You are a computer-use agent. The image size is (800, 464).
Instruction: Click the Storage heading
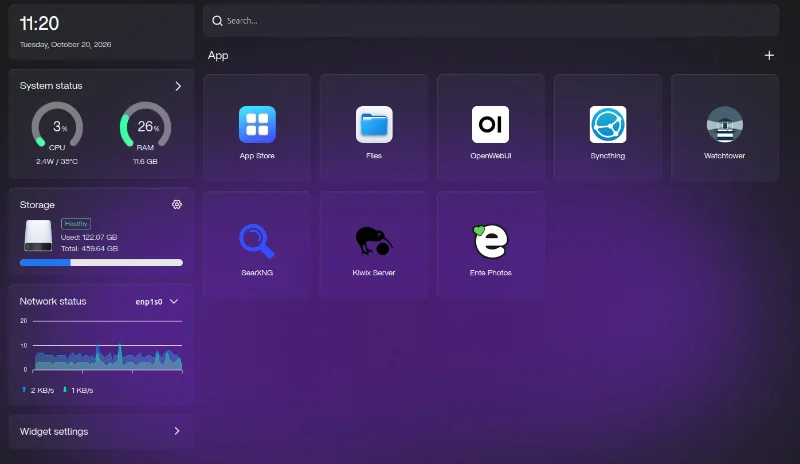[x=37, y=205]
